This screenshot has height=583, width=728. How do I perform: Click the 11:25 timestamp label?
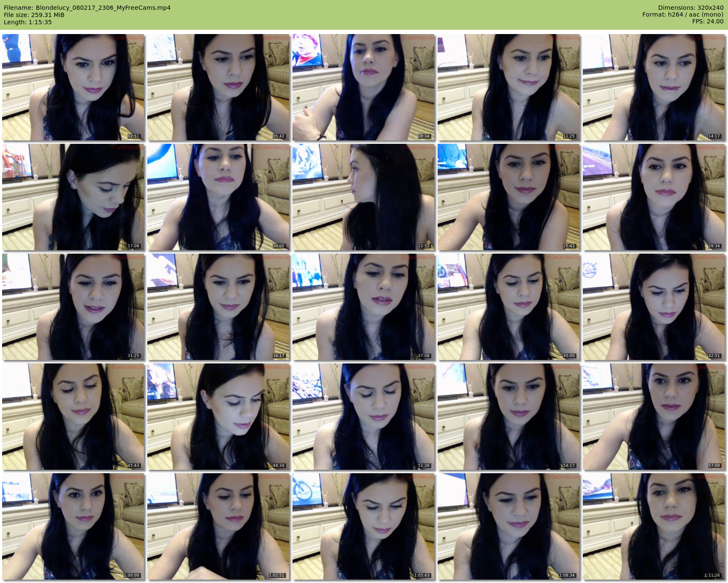click(569, 136)
